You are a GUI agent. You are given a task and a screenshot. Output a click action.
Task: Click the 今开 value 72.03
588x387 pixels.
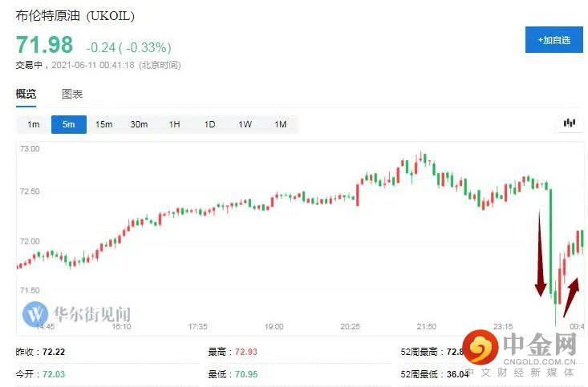(54, 374)
